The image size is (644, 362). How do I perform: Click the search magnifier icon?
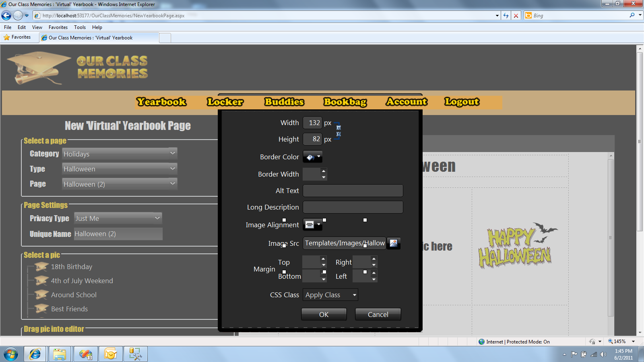632,15
